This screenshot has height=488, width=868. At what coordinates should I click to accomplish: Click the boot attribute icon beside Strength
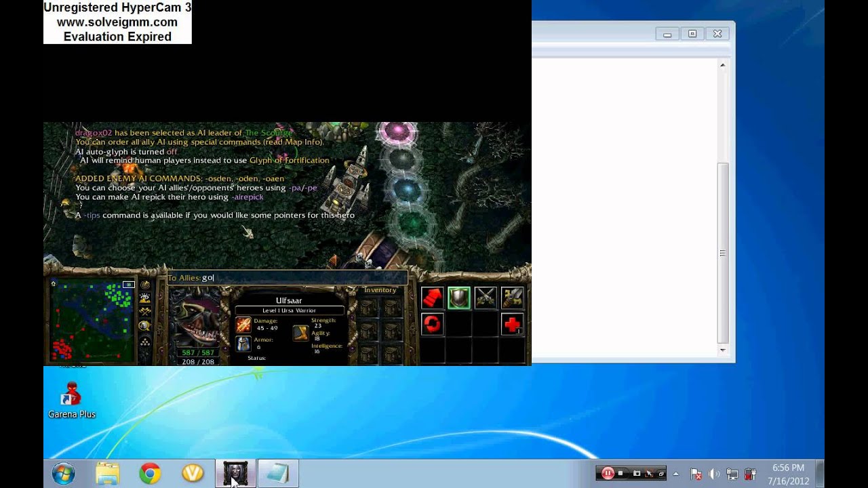[x=301, y=333]
